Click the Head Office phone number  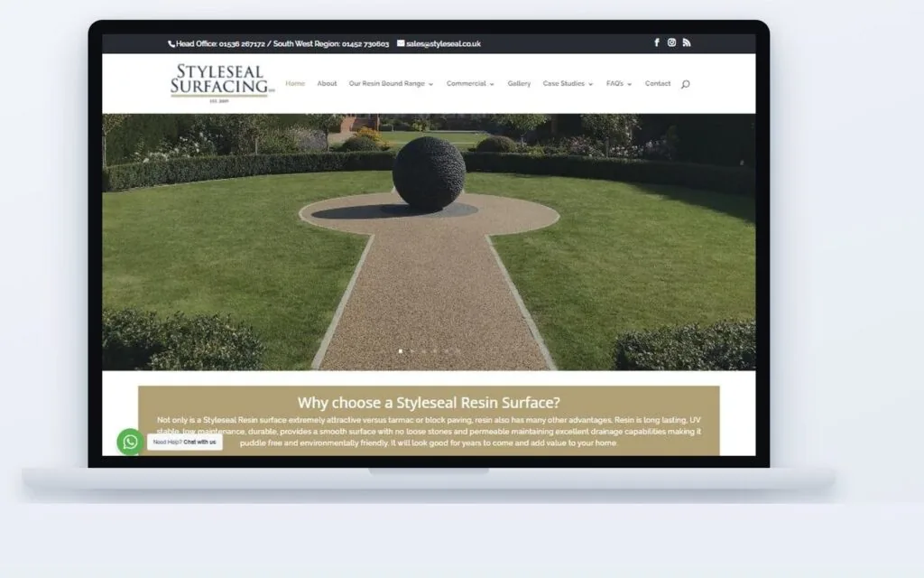[242, 43]
